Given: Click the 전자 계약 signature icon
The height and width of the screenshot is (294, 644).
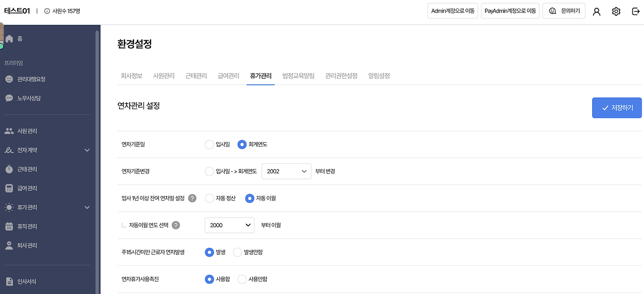Looking at the screenshot, I should (x=9, y=150).
